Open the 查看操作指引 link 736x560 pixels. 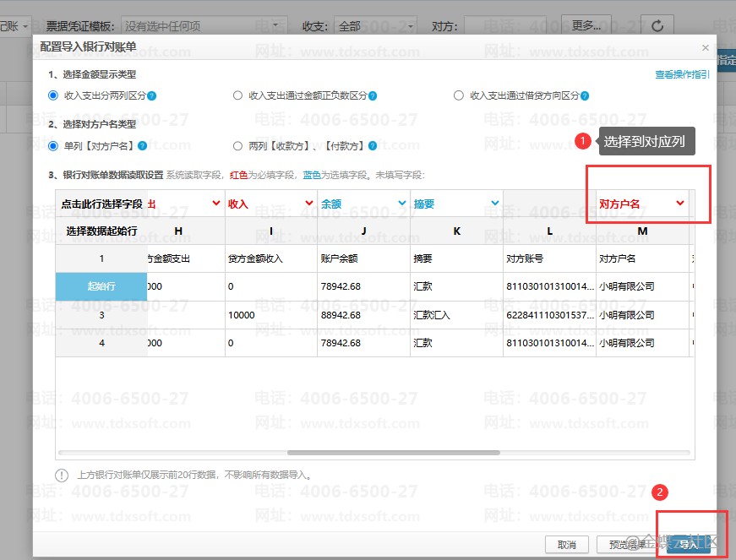point(682,74)
